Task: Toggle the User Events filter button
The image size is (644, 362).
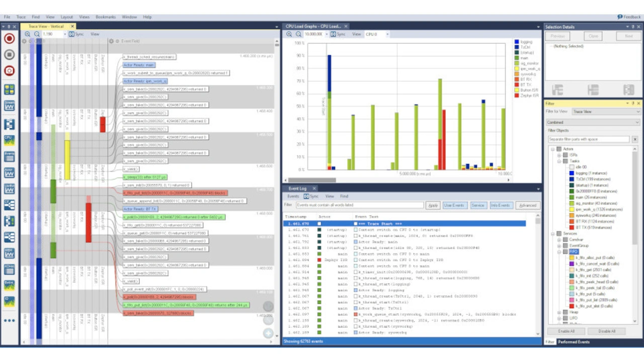Action: tap(454, 205)
